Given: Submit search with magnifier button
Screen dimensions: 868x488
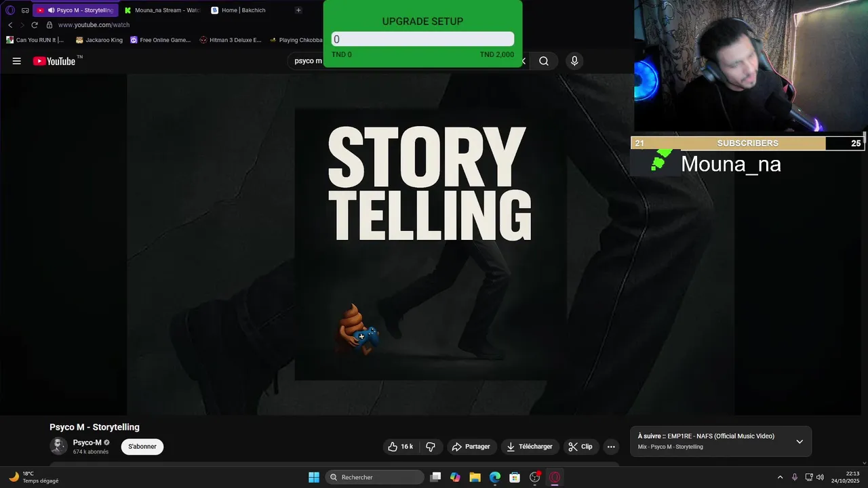Looking at the screenshot, I should [x=544, y=61].
